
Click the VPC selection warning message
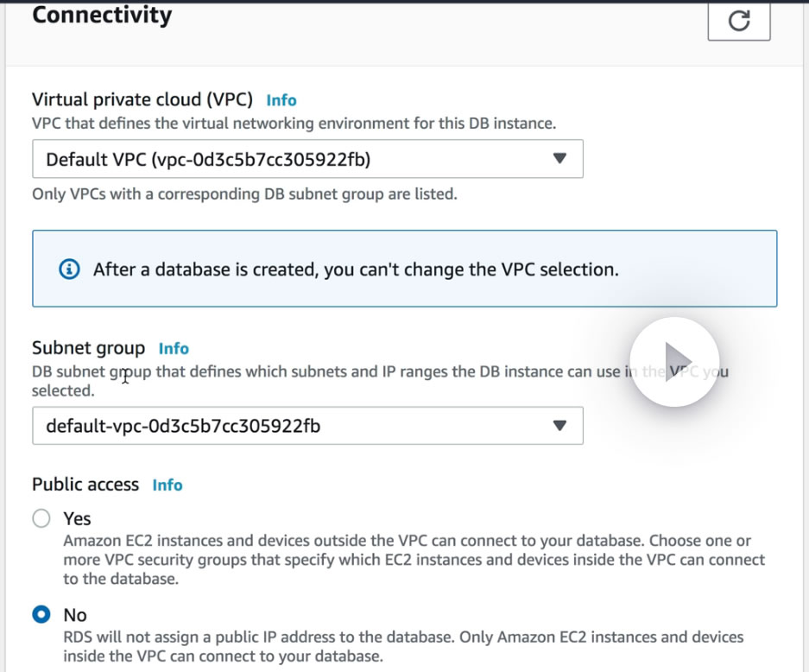pos(356,269)
